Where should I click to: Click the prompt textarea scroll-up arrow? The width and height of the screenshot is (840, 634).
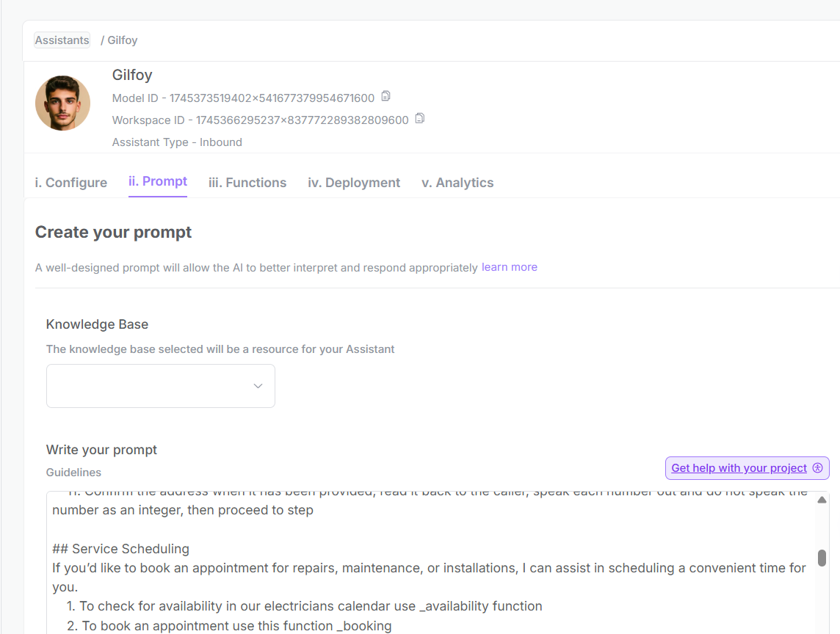[822, 500]
